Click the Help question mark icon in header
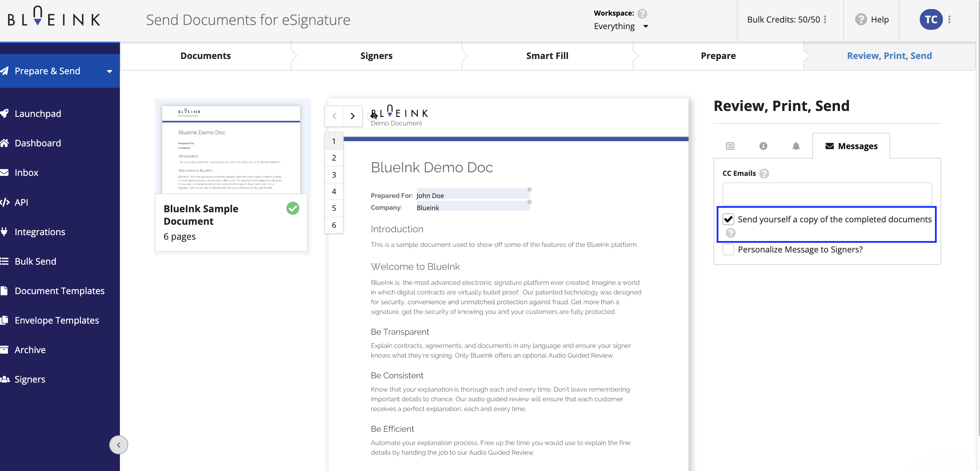This screenshot has height=471, width=980. (860, 19)
